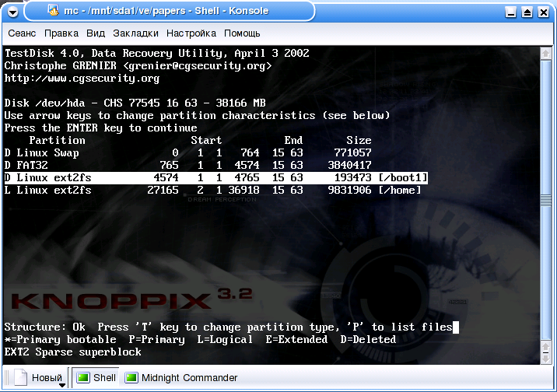This screenshot has height=392, width=557.
Task: Click the lower scrollbar up arrow
Action: [546, 346]
